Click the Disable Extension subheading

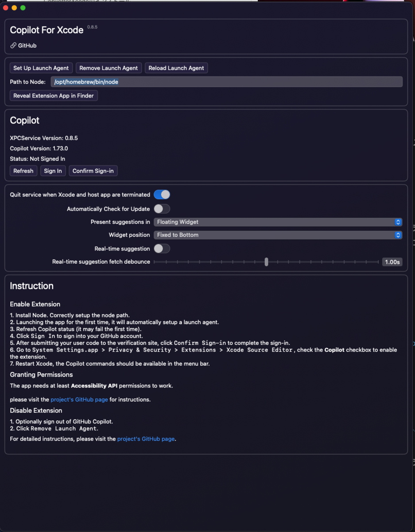point(36,411)
